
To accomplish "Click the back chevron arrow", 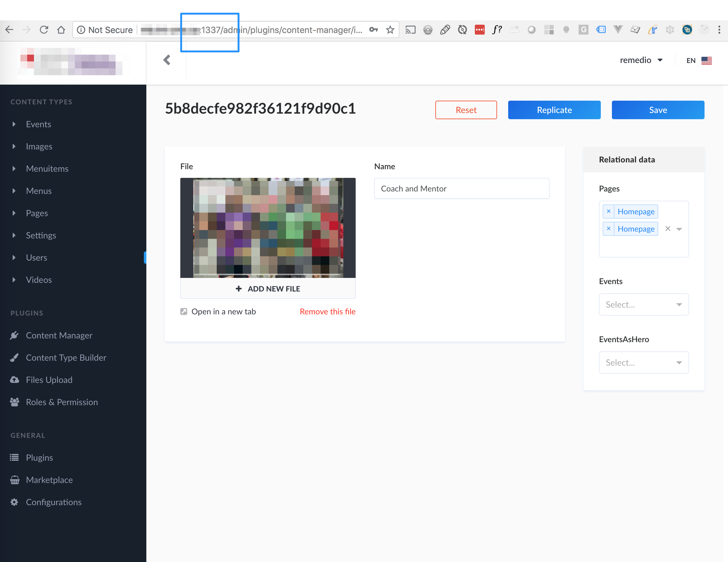I will (167, 60).
